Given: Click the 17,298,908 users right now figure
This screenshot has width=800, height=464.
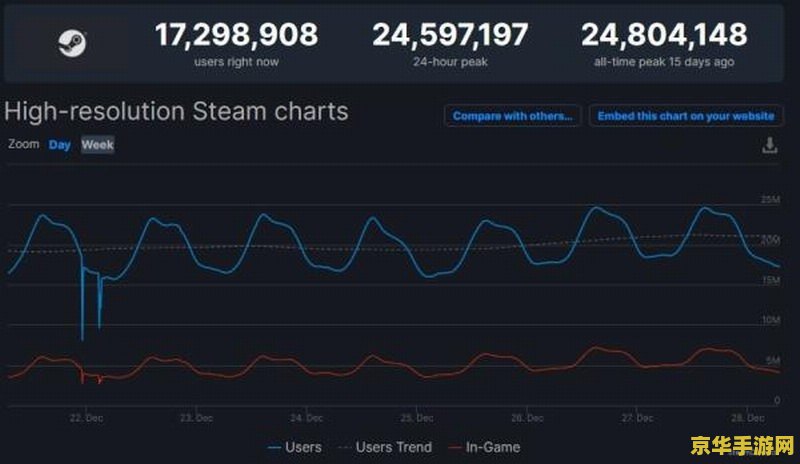Looking at the screenshot, I should click(236, 34).
